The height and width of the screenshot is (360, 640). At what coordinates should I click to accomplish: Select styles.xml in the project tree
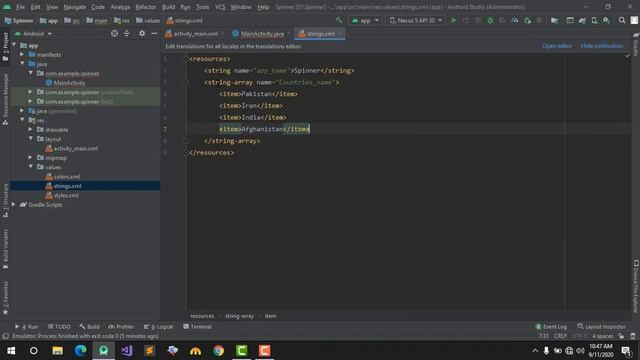(62, 195)
